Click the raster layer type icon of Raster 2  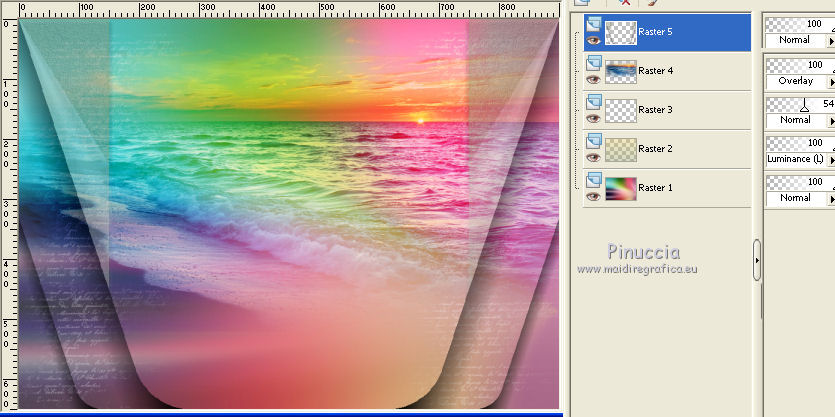pyautogui.click(x=594, y=140)
